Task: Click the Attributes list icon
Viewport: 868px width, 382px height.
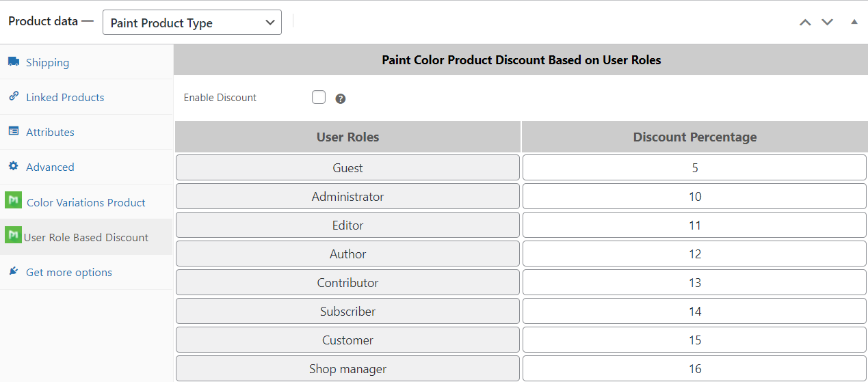Action: click(13, 131)
